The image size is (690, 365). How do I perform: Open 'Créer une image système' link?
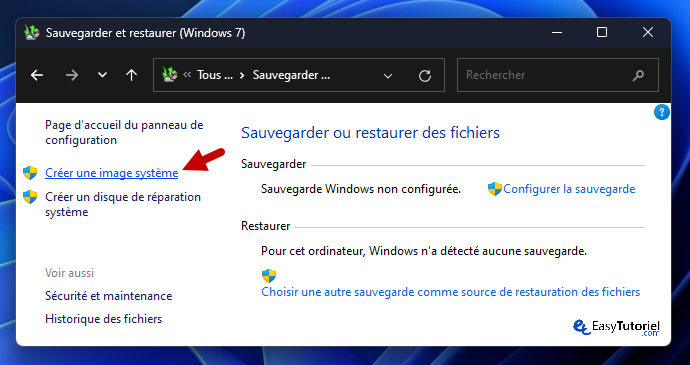click(111, 173)
